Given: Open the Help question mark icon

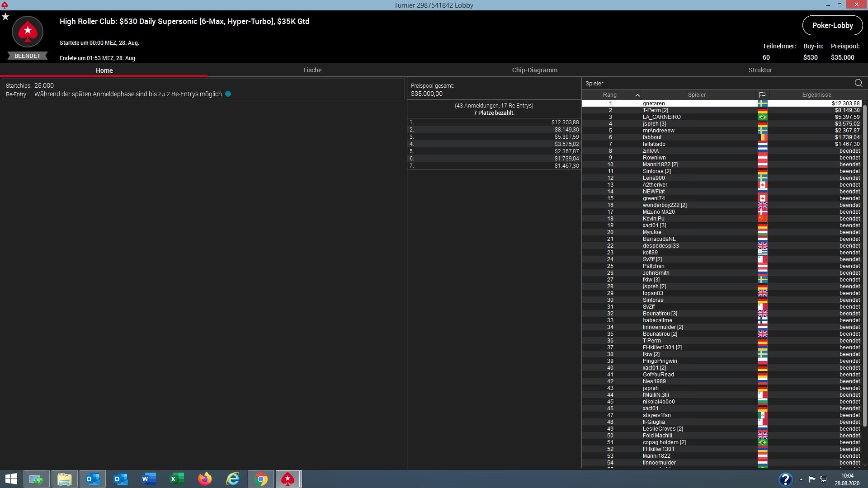Looking at the screenshot, I should tap(785, 479).
